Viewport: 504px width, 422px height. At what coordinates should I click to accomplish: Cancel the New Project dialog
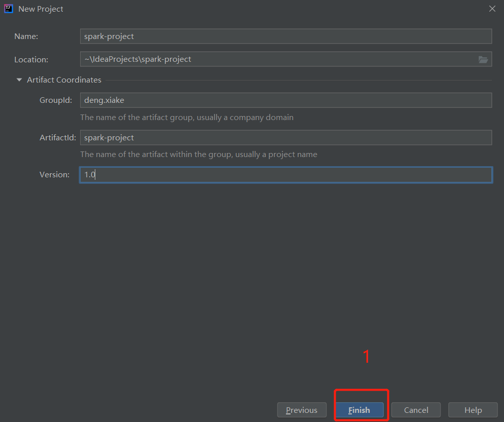(x=416, y=410)
